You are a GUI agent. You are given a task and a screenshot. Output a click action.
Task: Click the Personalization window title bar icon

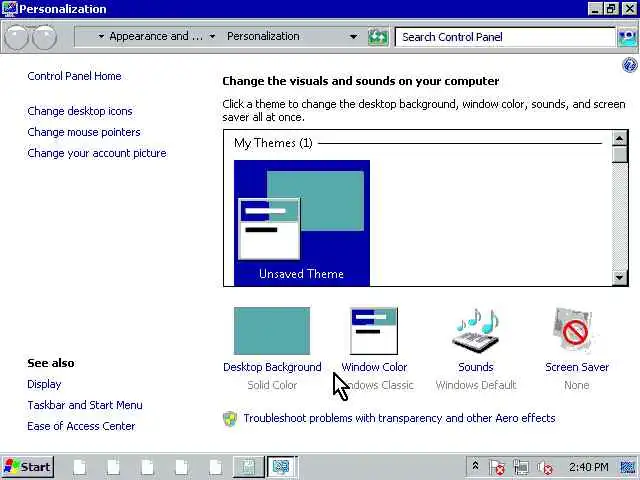point(9,9)
